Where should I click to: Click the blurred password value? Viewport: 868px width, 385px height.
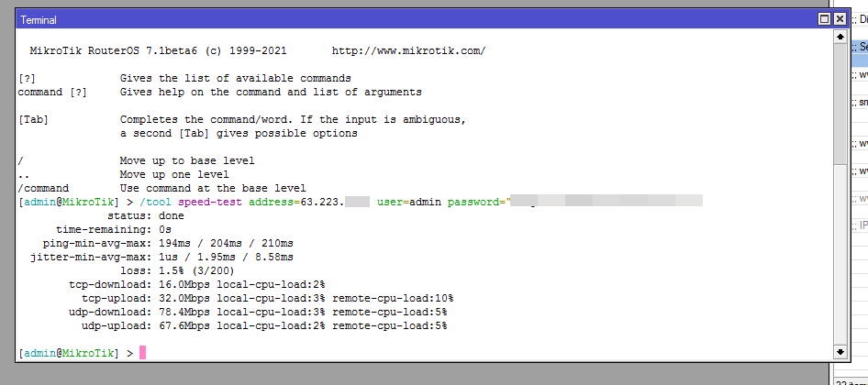(606, 202)
